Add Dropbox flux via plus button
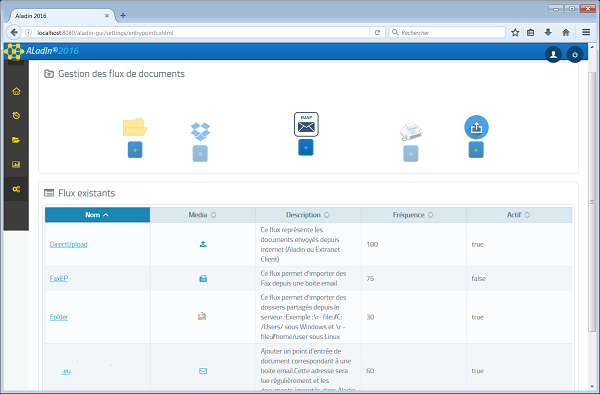Screen dimensions: 600x394 tap(200, 153)
